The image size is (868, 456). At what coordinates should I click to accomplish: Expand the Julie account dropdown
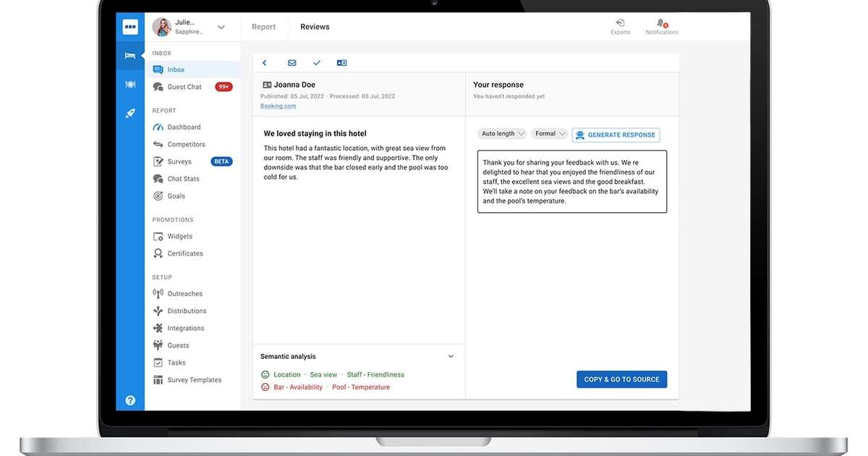pyautogui.click(x=221, y=28)
